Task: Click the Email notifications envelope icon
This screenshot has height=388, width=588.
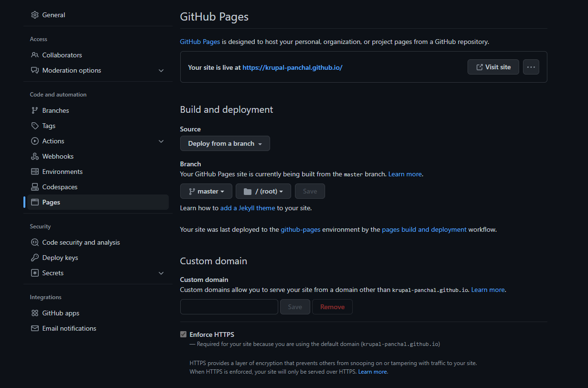Action: (x=35, y=328)
